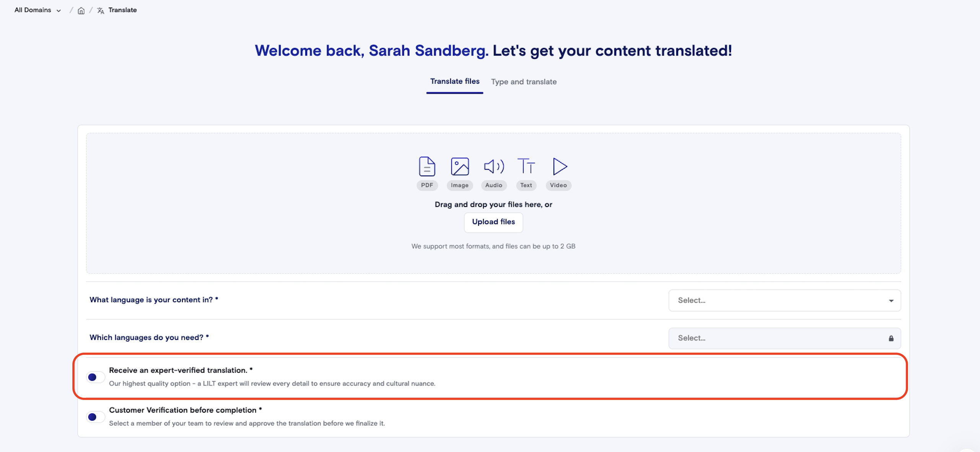Viewport: 980px width, 452px height.
Task: Click the Image file type icon
Action: (x=459, y=166)
